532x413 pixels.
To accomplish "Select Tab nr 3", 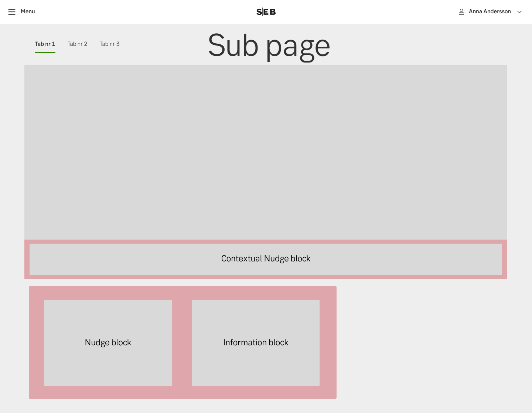I will tap(109, 44).
